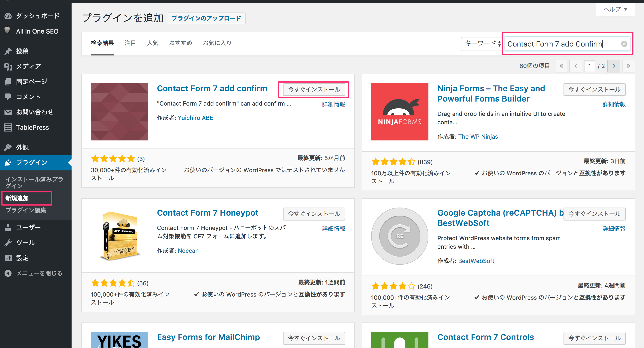Go to first page of results
644x348 pixels.
(x=561, y=66)
